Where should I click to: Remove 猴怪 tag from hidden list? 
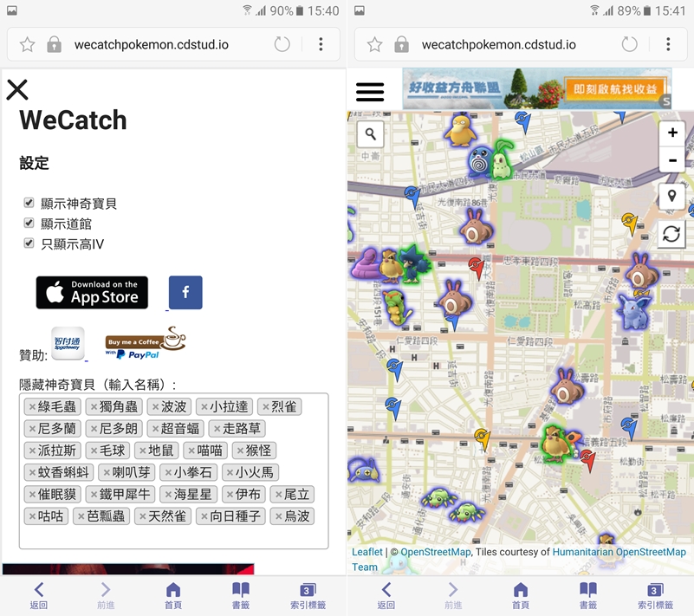(x=240, y=451)
